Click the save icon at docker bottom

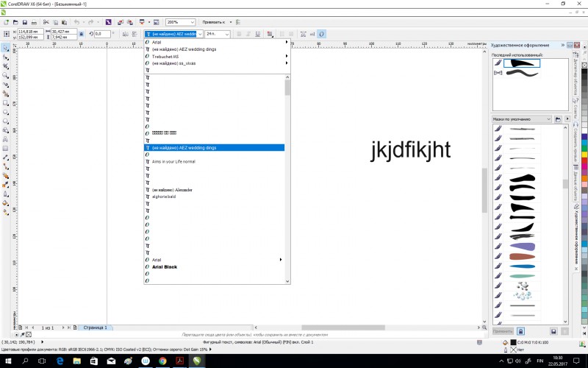point(553,331)
